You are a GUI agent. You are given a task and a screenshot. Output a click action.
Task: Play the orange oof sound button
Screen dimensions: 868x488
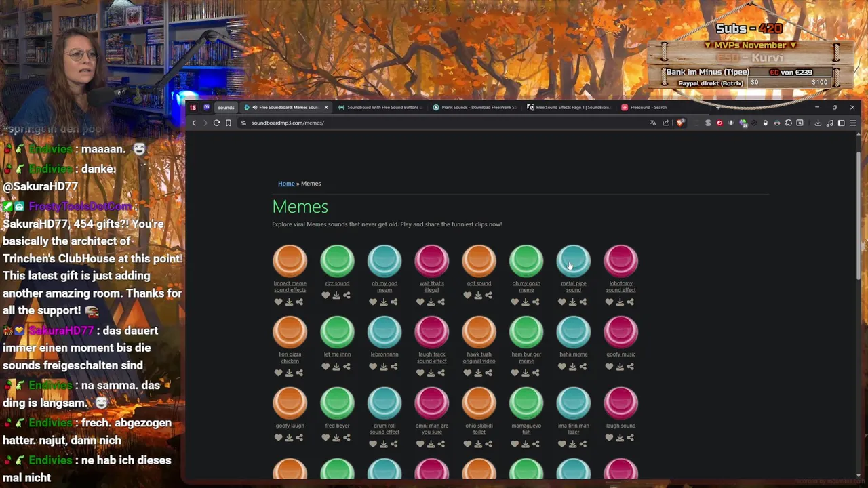(479, 261)
